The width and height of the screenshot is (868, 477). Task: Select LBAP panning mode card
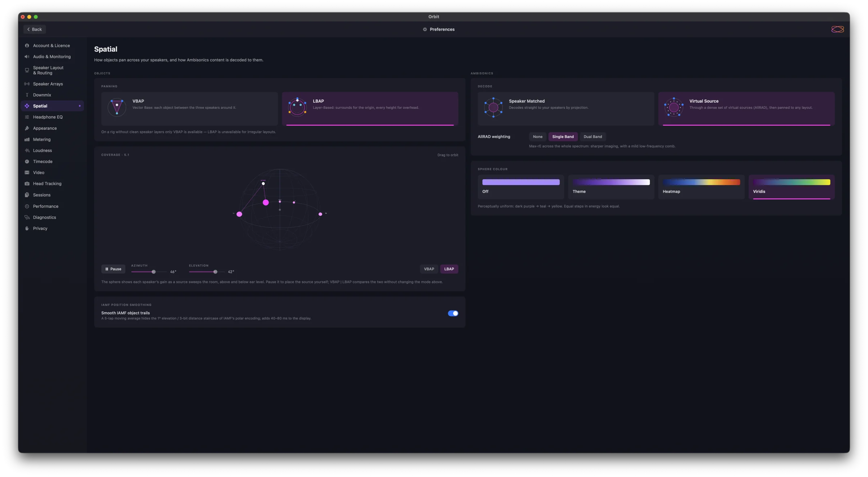point(370,108)
